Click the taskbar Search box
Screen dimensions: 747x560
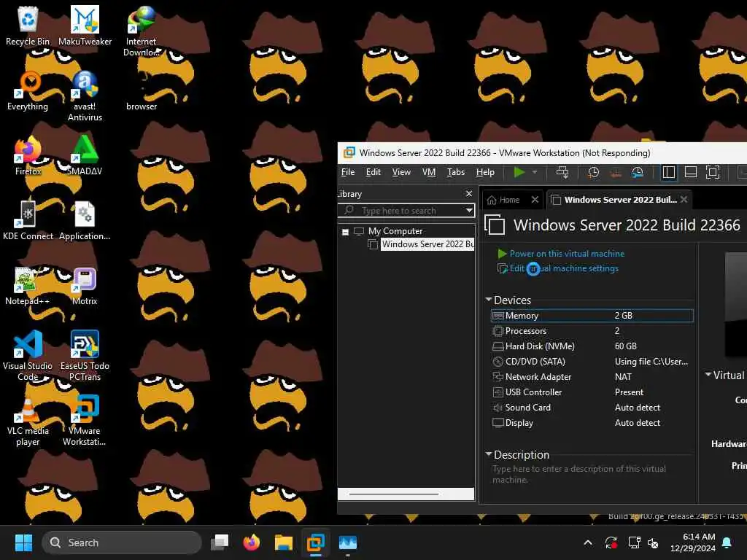122,542
